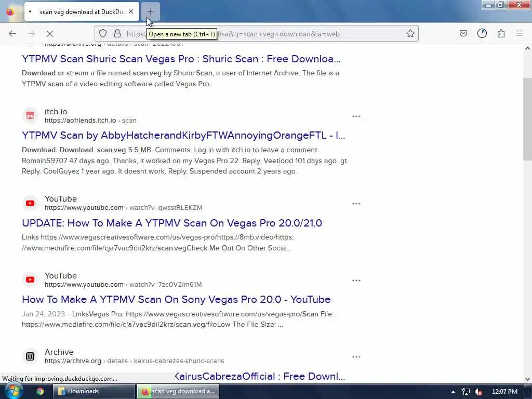This screenshot has width=532, height=399.
Task: Open a new tab with plus button
Action: tap(150, 11)
